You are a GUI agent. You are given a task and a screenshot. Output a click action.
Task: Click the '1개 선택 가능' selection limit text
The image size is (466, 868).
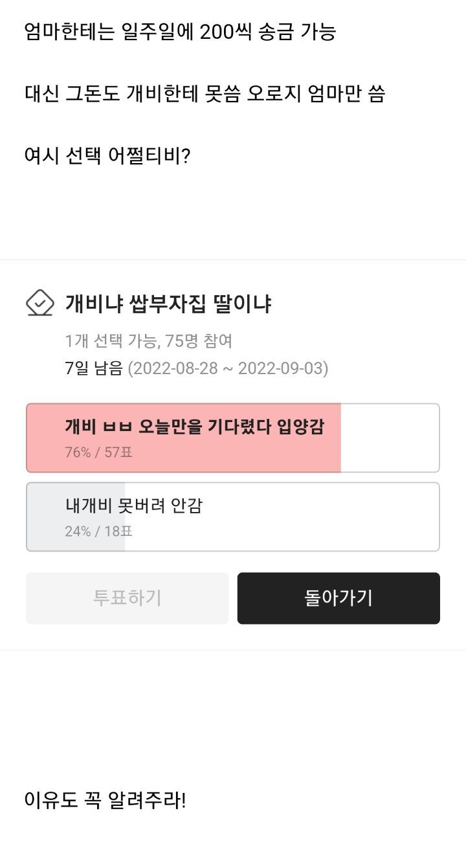[110, 340]
